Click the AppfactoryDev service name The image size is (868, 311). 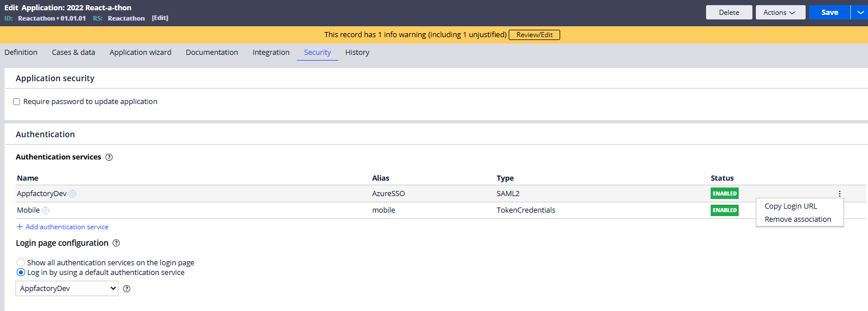pos(42,194)
